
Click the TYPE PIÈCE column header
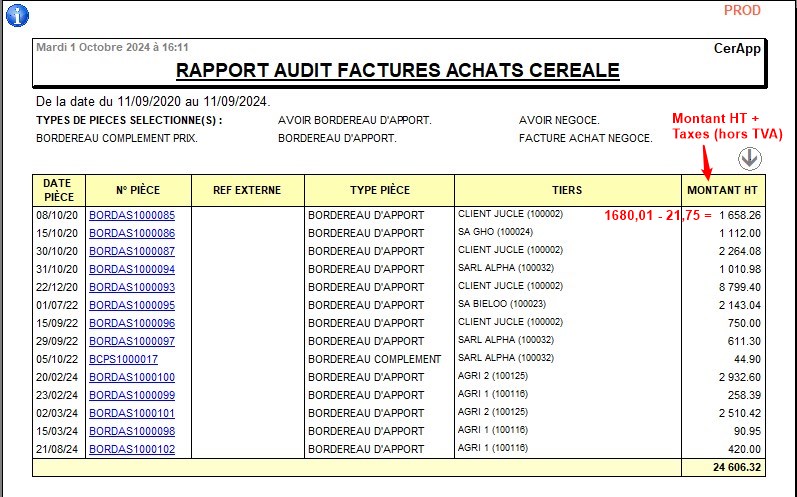coord(379,190)
